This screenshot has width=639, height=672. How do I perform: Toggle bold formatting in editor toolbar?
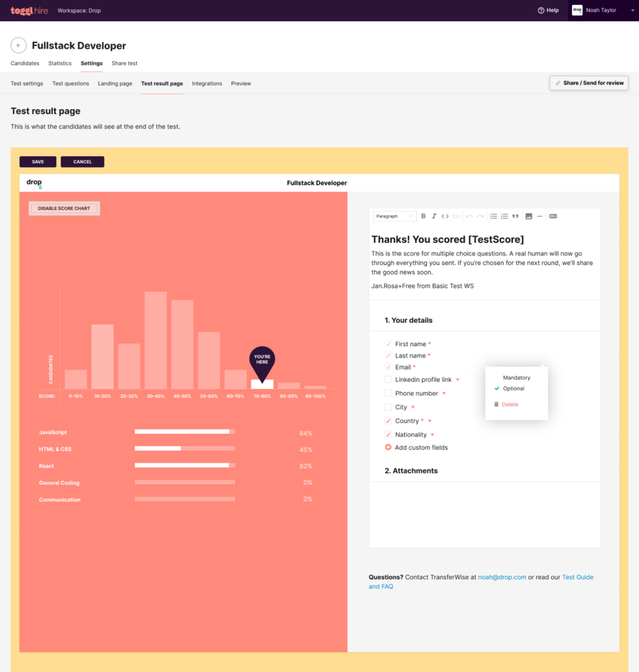point(423,216)
